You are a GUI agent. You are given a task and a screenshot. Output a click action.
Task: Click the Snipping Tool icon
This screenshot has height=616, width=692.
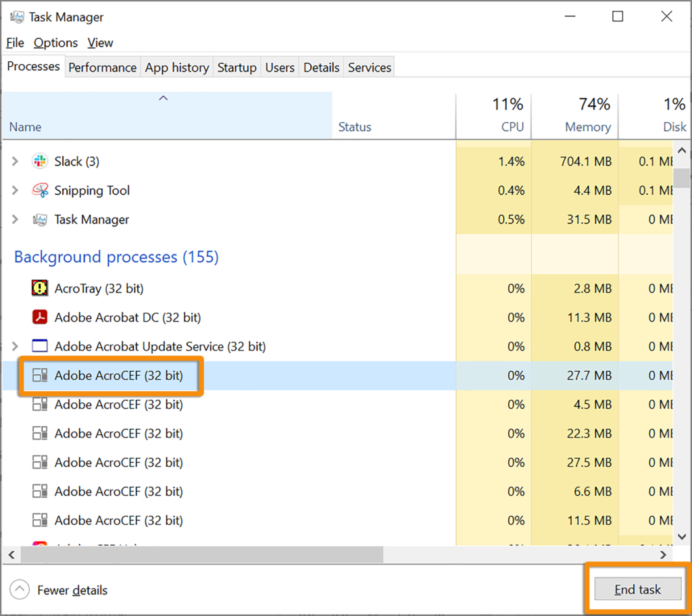[41, 190]
